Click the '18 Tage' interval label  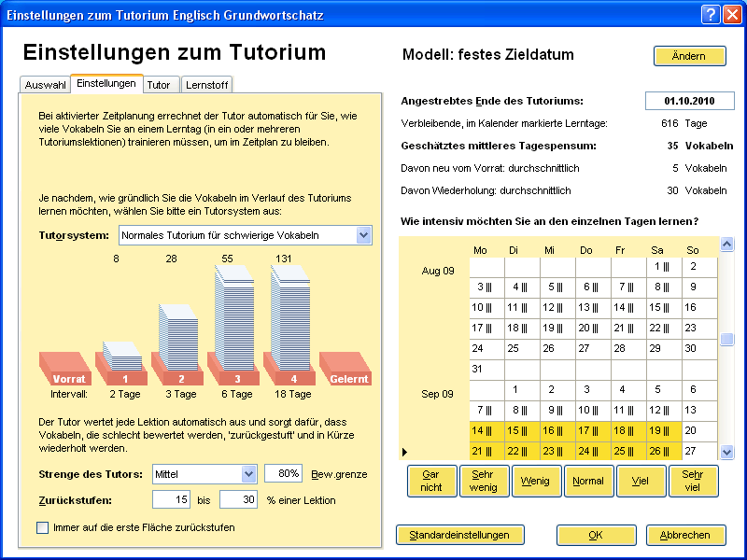tap(293, 394)
